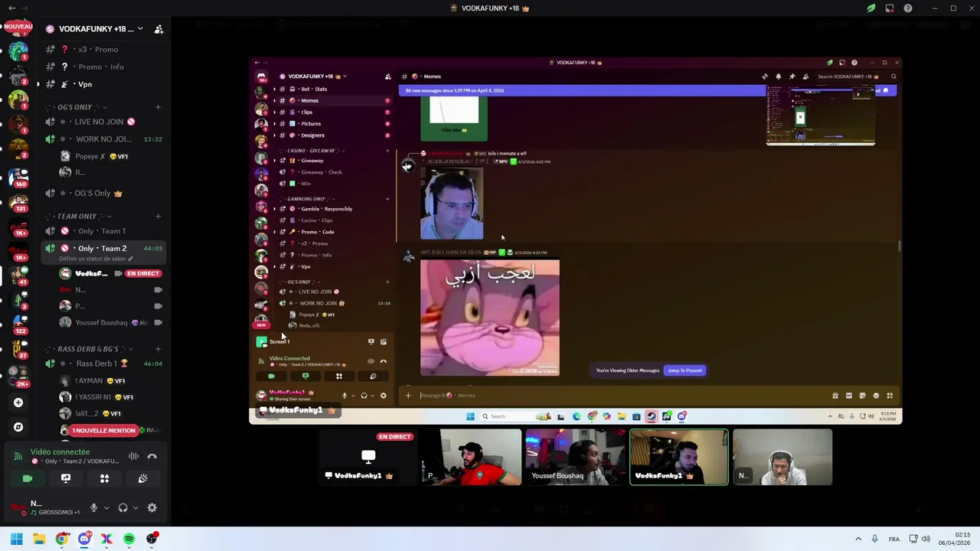The height and width of the screenshot is (551, 980).
Task: Select Youssef Boushaq video tile
Action: [575, 458]
